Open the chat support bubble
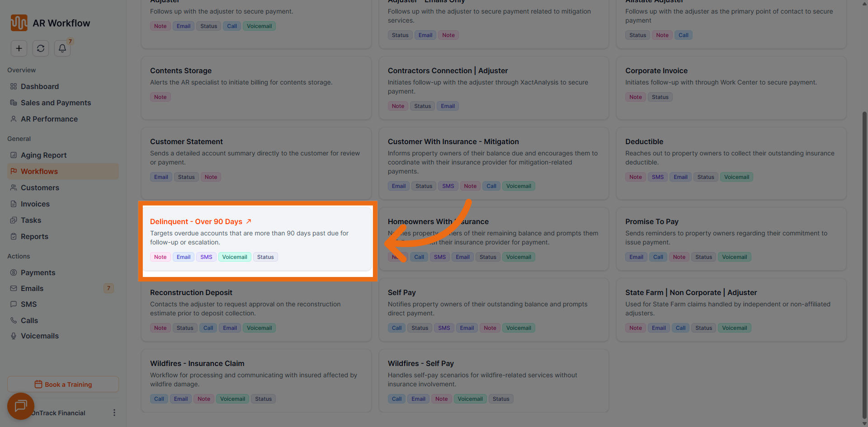This screenshot has height=427, width=868. pyautogui.click(x=21, y=406)
